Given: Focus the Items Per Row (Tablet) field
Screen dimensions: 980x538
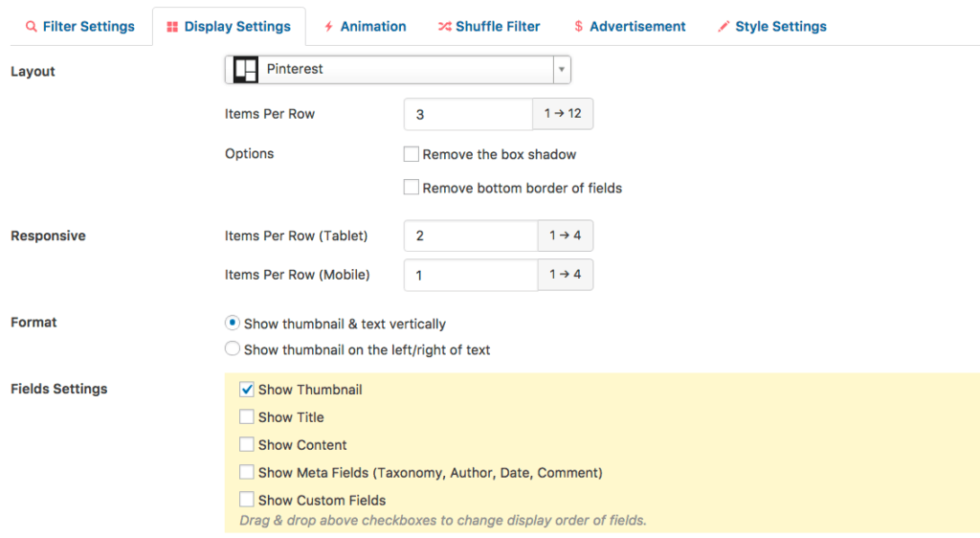Looking at the screenshot, I should click(x=471, y=235).
